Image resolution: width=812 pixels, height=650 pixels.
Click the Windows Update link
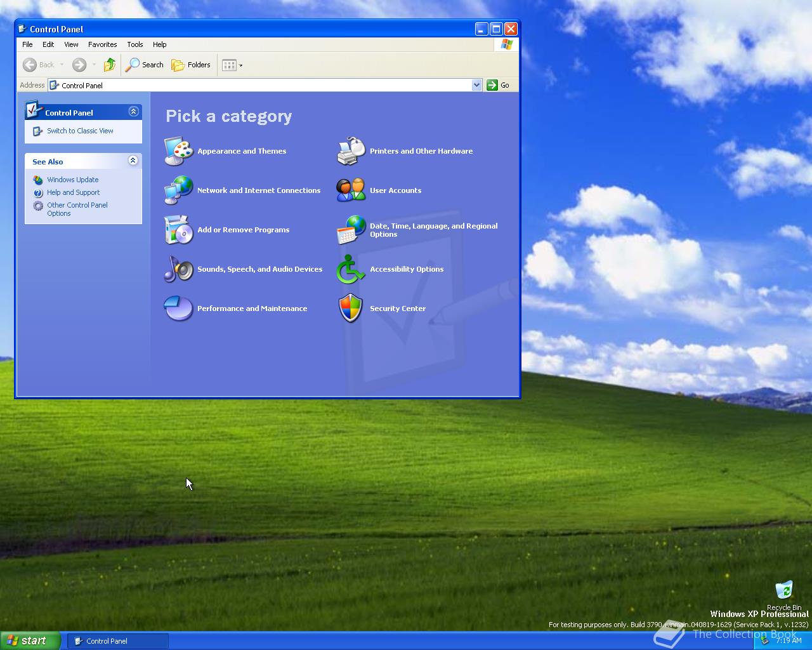coord(73,180)
